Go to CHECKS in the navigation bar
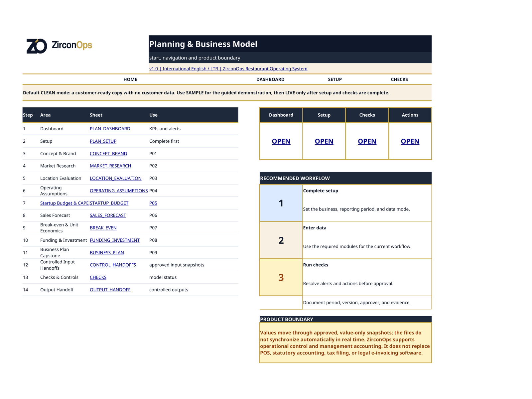Screen dimensions: 532x399 tap(399, 79)
